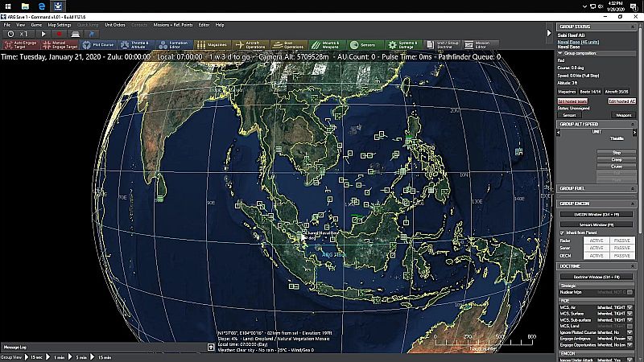Click the Doctrine Window button
This screenshot has width=644, height=362.
coord(597,277)
